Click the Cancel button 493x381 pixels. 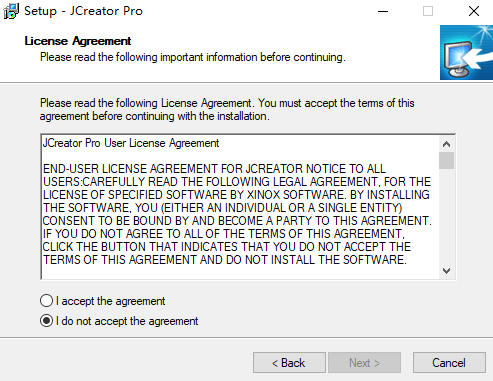click(x=449, y=363)
